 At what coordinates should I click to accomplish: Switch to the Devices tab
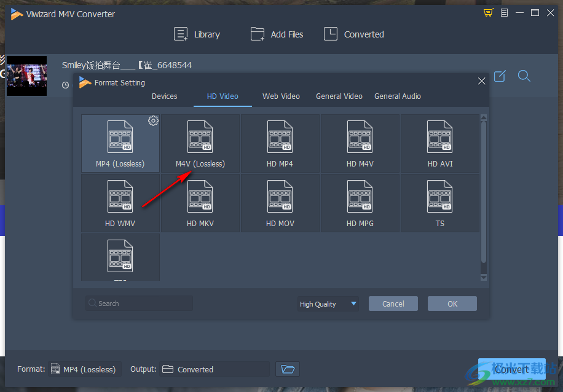164,96
